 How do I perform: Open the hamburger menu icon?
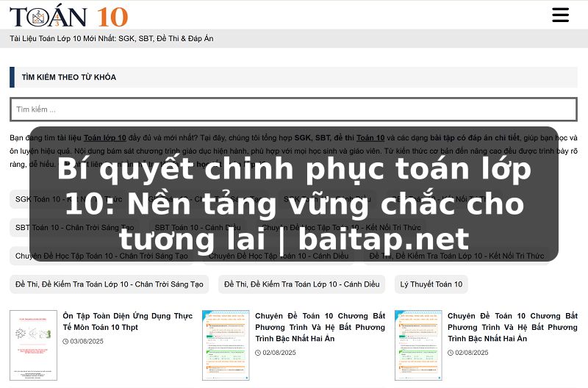point(560,15)
